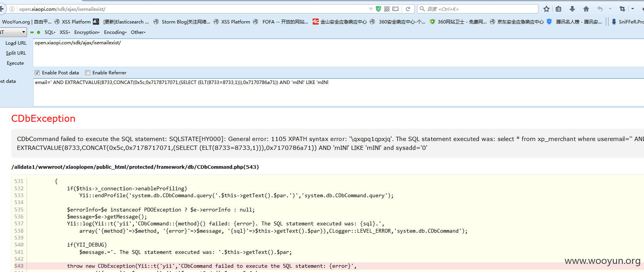Click the crop screenshot toolbar icon
The width and height of the screenshot is (644, 272).
coord(622,9)
